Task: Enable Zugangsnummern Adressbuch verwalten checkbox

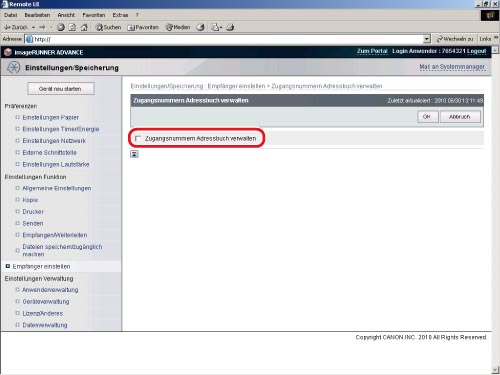Action: click(x=138, y=138)
